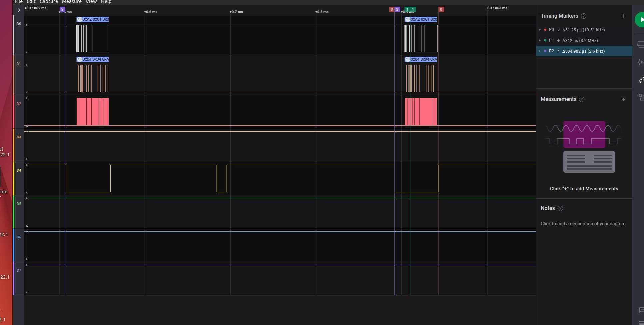This screenshot has width=644, height=325.
Task: Open the chat feedback icon in sidebar
Action: pos(641,310)
